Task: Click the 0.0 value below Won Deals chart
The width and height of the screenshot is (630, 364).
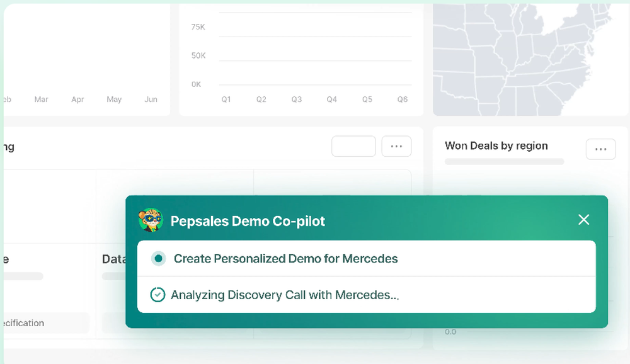Action: pyautogui.click(x=450, y=332)
